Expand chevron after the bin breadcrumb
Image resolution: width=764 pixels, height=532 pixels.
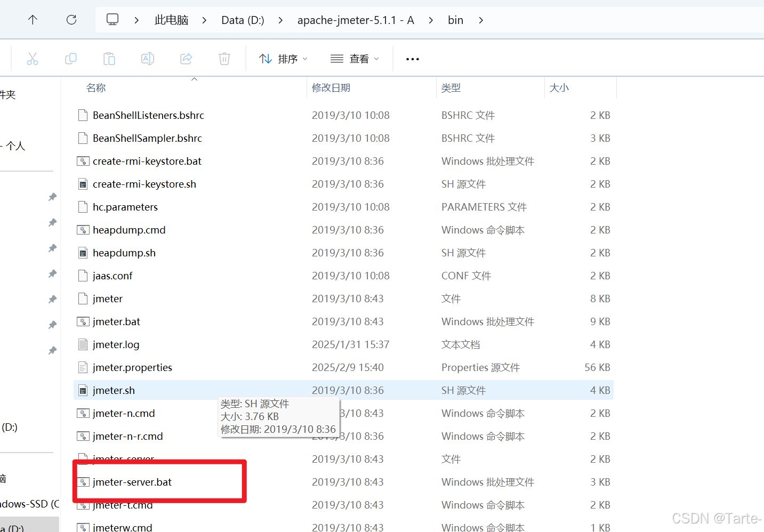[481, 20]
